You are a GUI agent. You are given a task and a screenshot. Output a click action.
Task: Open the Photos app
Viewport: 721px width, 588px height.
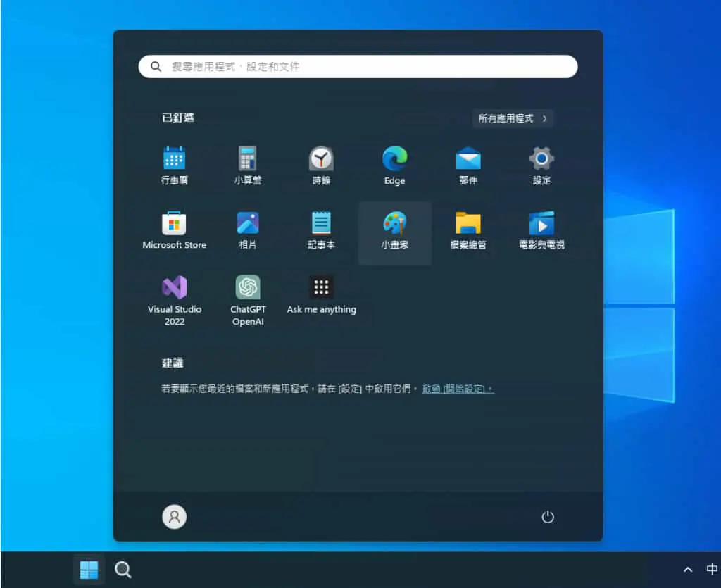248,230
